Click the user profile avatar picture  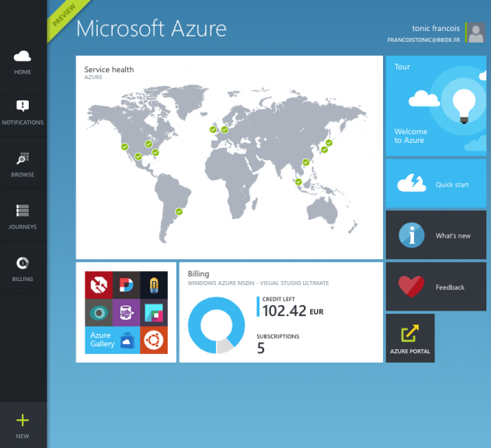(x=476, y=33)
